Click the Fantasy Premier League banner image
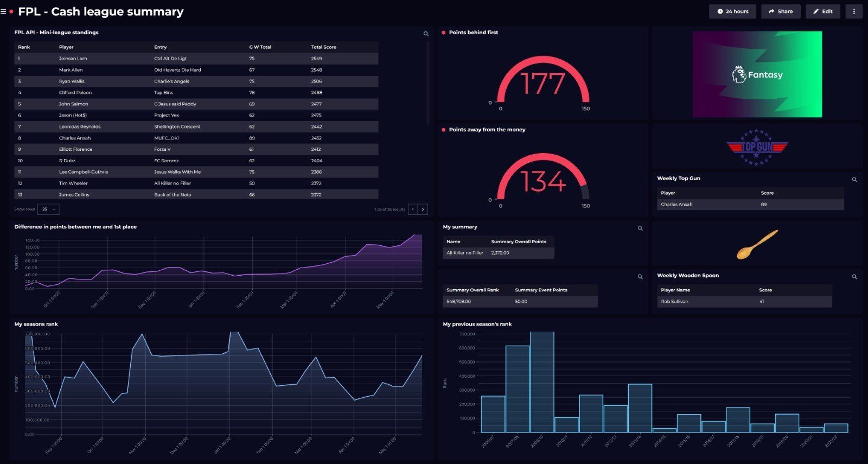 click(757, 74)
